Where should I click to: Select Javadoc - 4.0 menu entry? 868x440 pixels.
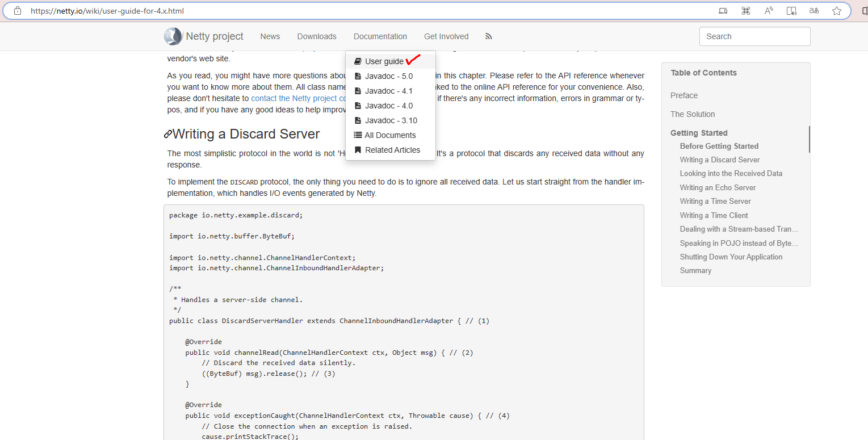tap(391, 106)
